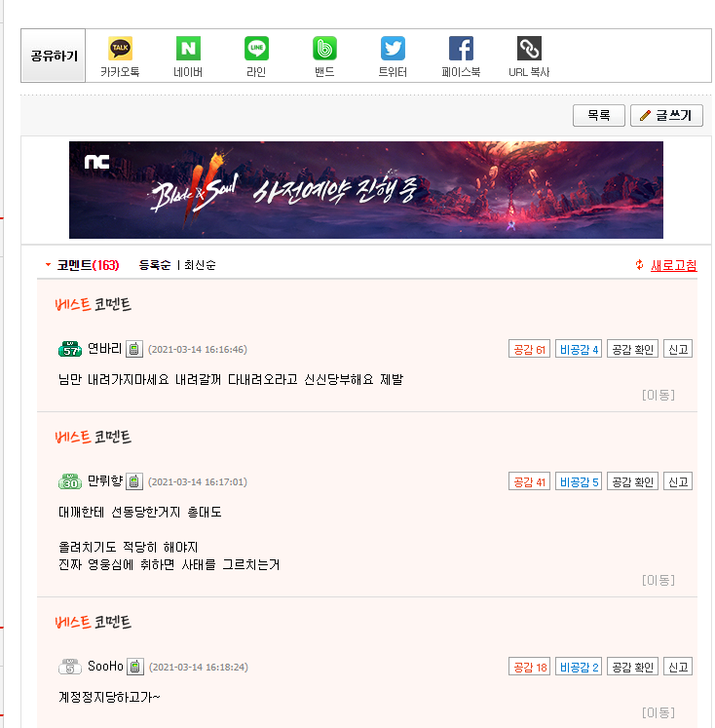Viewport: 715px width, 728px height.
Task: Click the refresh arrows icon beside 새로고침
Action: pos(640,265)
